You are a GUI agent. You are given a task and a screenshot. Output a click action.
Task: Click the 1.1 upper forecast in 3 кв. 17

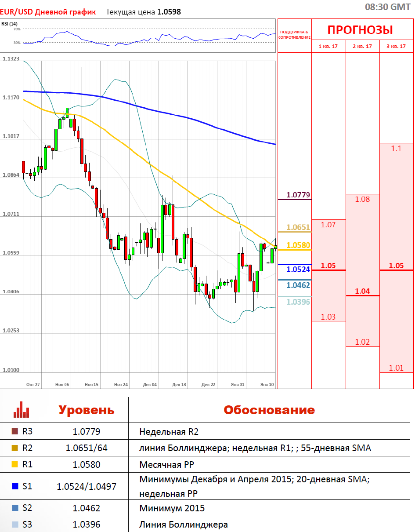[x=396, y=149]
